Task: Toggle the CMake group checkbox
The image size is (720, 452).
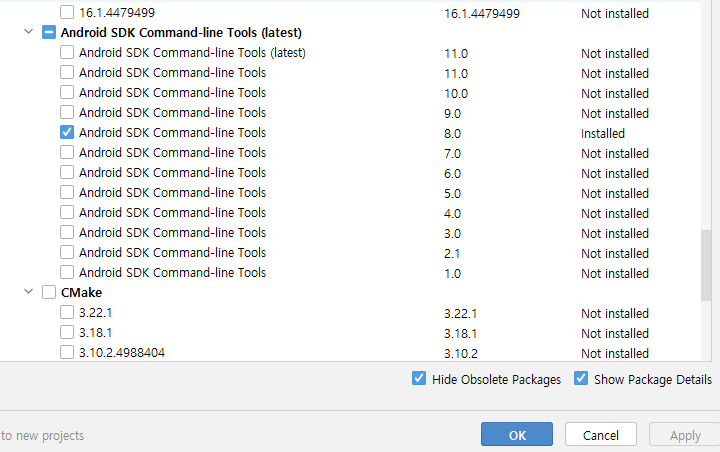Action: (49, 292)
